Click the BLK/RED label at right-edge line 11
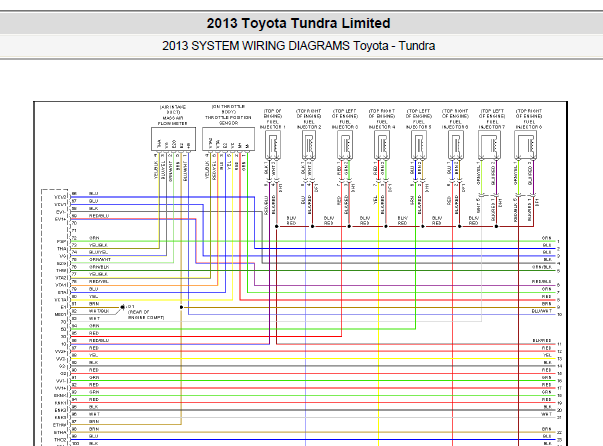 tap(541, 340)
